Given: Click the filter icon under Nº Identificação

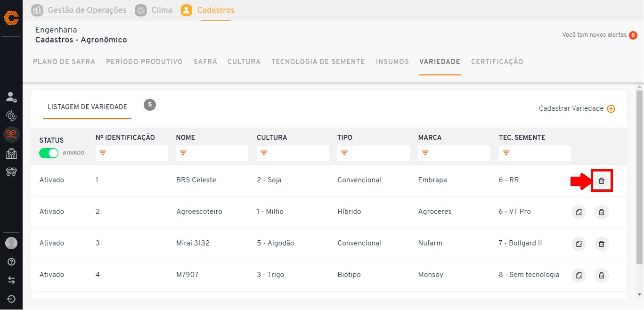Looking at the screenshot, I should pyautogui.click(x=102, y=153).
